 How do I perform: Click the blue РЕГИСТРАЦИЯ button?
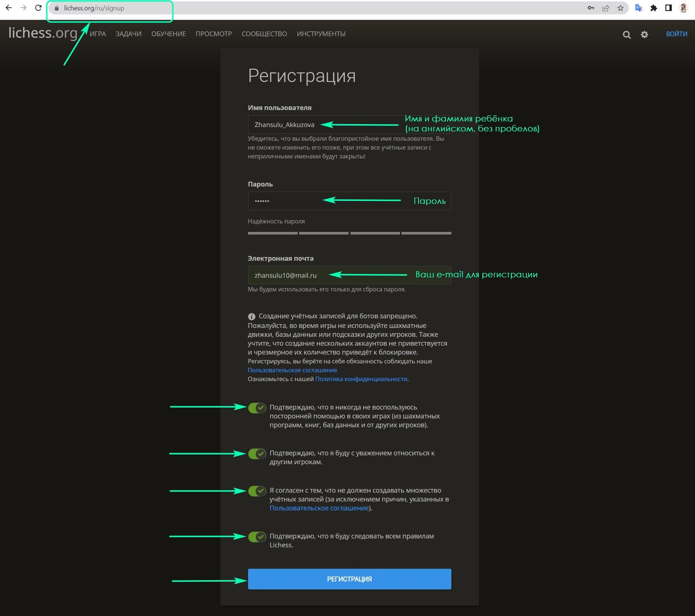tap(350, 579)
